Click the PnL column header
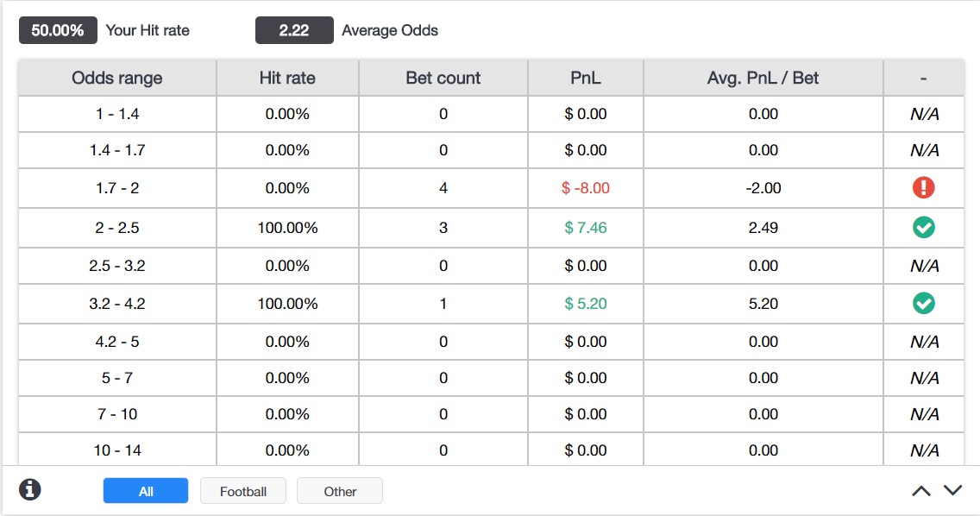 pos(586,78)
